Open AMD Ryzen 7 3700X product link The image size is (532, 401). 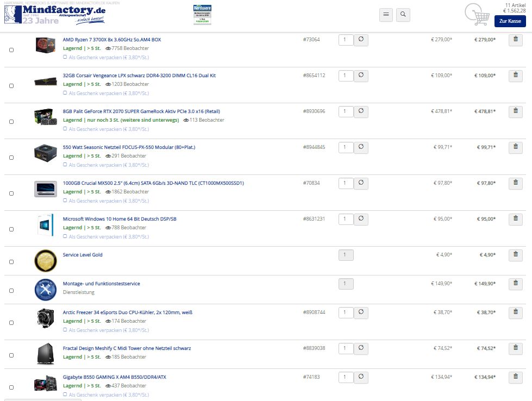[x=112, y=40]
